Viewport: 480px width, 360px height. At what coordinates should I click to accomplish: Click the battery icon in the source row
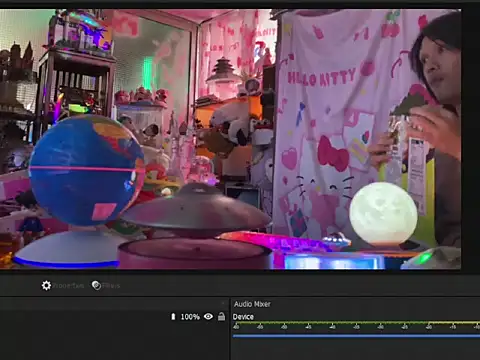pos(173,317)
